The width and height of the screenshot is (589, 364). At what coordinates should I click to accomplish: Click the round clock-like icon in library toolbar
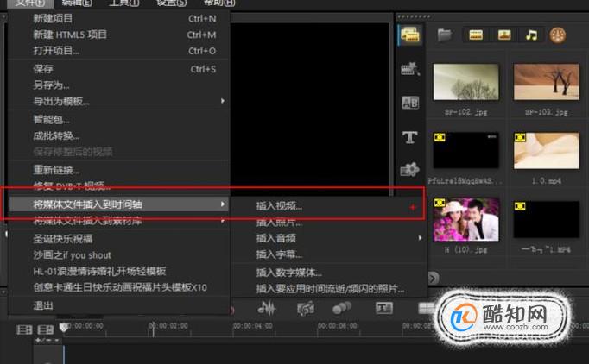tap(557, 35)
